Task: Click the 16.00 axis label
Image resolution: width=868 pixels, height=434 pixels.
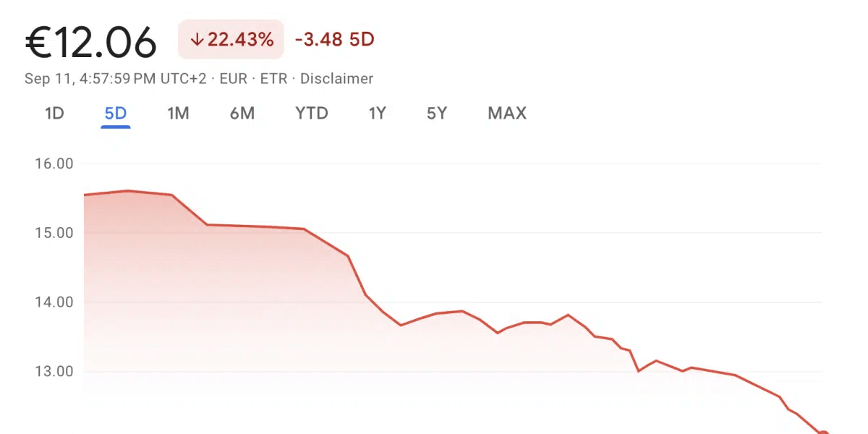Action: point(54,163)
